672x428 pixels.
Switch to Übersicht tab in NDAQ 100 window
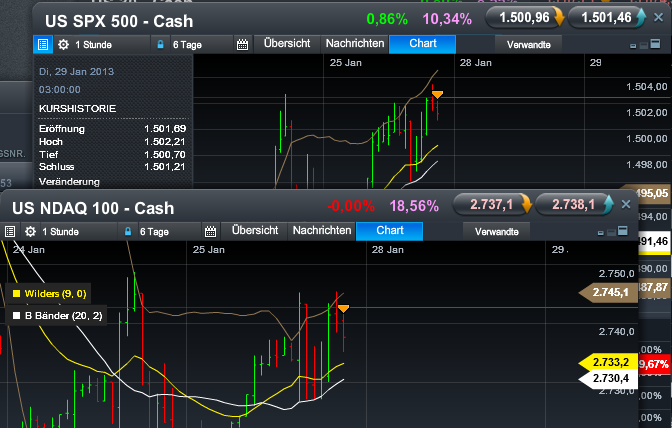255,231
